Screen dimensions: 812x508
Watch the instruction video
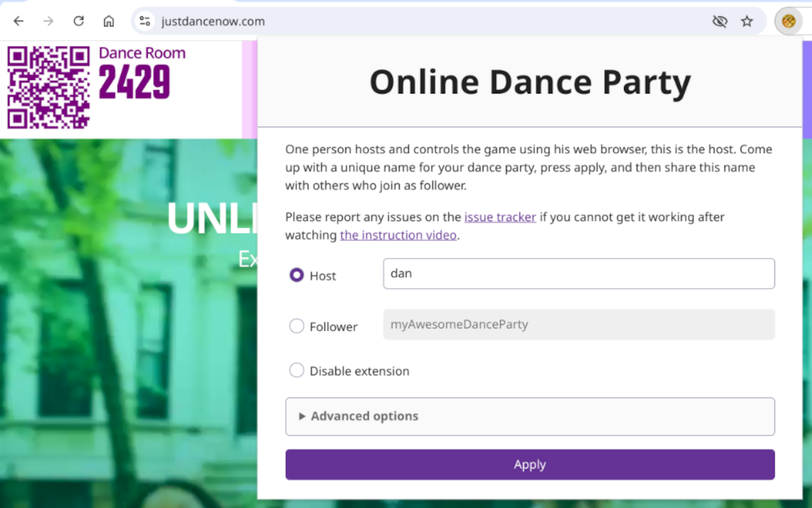(398, 234)
